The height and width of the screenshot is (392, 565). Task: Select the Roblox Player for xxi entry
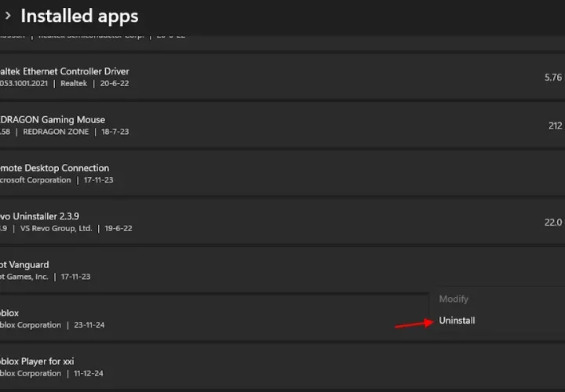point(282,367)
